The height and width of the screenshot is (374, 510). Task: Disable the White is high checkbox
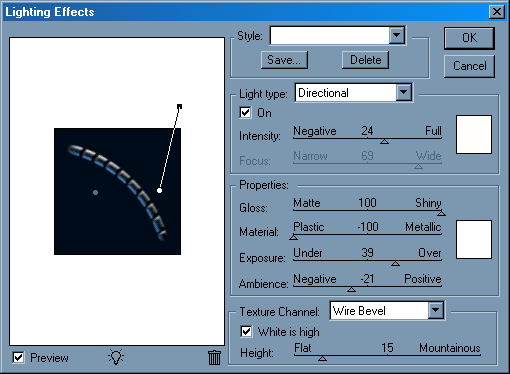[x=246, y=331]
